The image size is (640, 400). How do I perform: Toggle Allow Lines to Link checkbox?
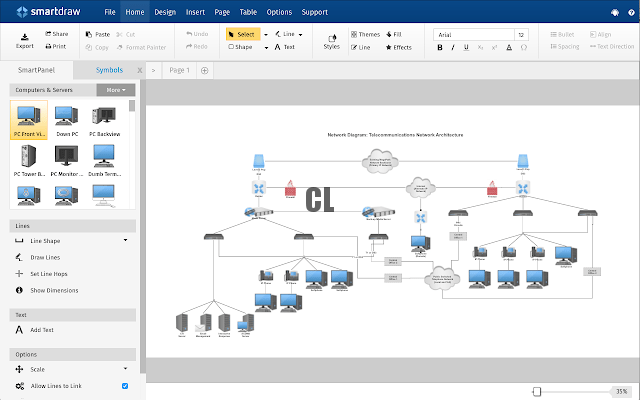[x=125, y=386]
